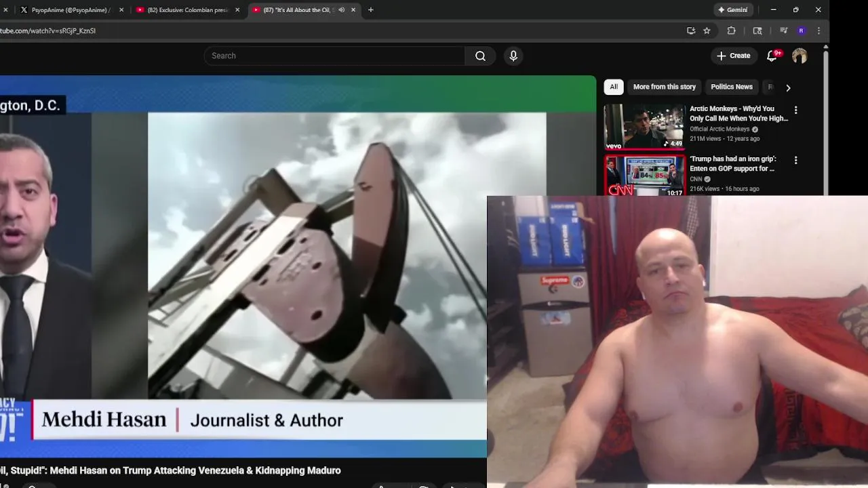Click '216K views - 16 hours ago' text

[724, 188]
